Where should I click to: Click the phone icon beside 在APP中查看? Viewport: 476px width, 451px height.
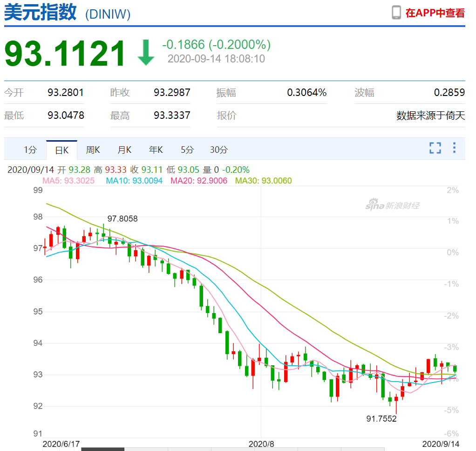[396, 13]
